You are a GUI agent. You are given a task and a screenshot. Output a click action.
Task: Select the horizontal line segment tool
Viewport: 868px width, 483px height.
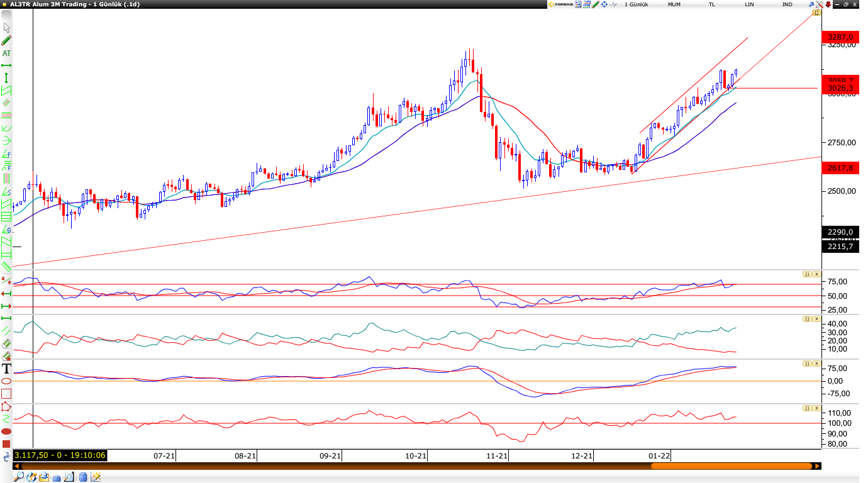tap(7, 65)
